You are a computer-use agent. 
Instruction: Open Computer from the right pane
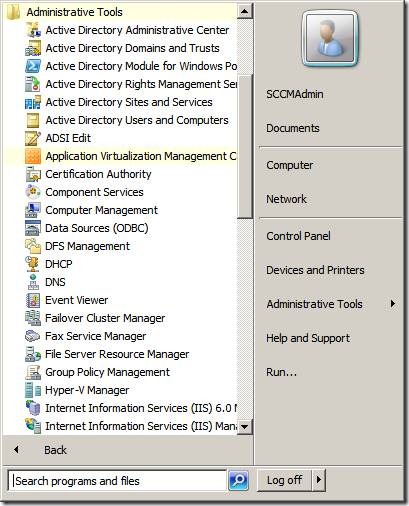tap(289, 165)
